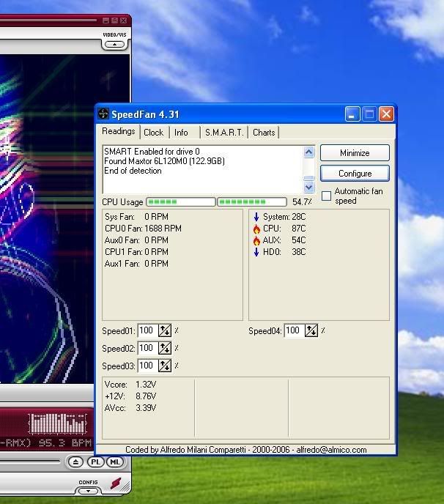The width and height of the screenshot is (444, 504).
Task: Open the Winamp eject button
Action: [76, 462]
